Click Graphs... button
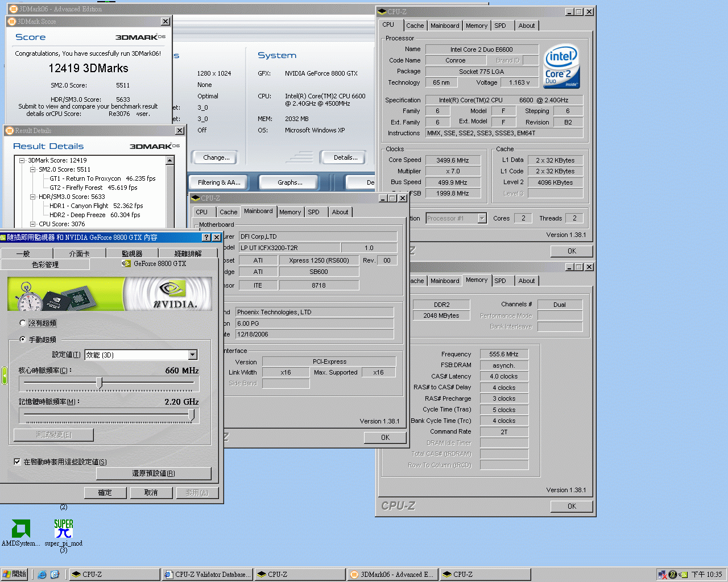This screenshot has width=728, height=582. click(x=289, y=182)
